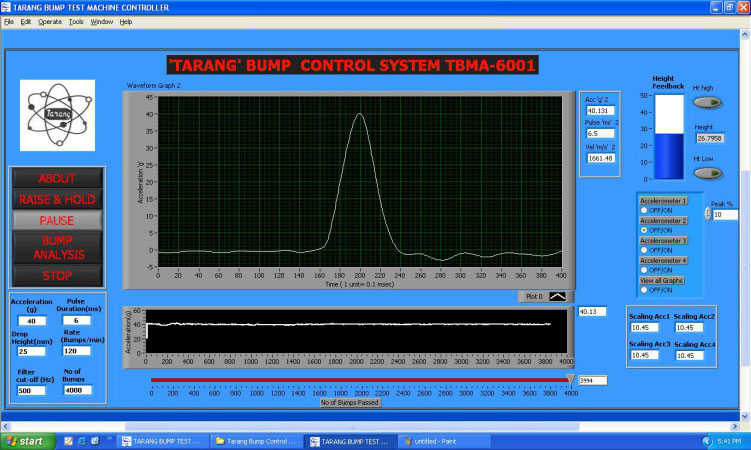The image size is (751, 450).
Task: Open the Window menu
Action: [102, 22]
